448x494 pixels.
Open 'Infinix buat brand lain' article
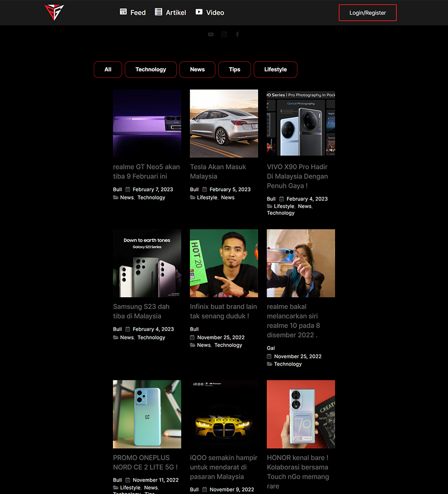(x=224, y=311)
